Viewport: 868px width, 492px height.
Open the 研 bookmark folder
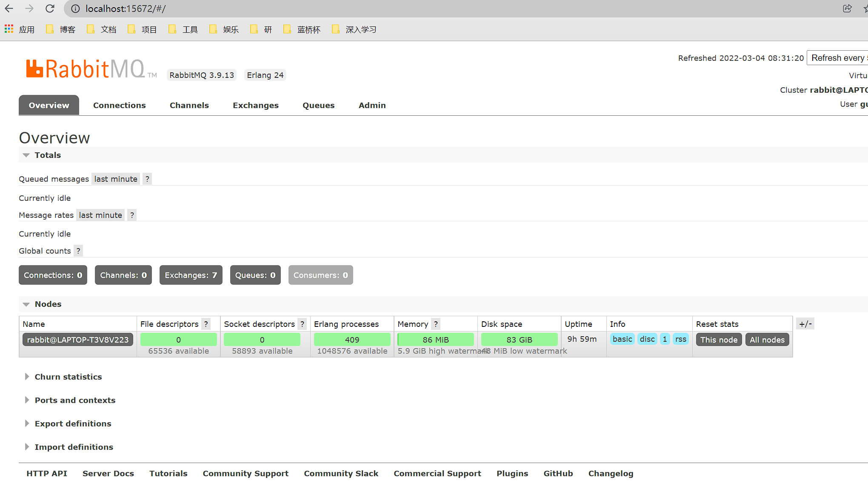[x=261, y=29]
